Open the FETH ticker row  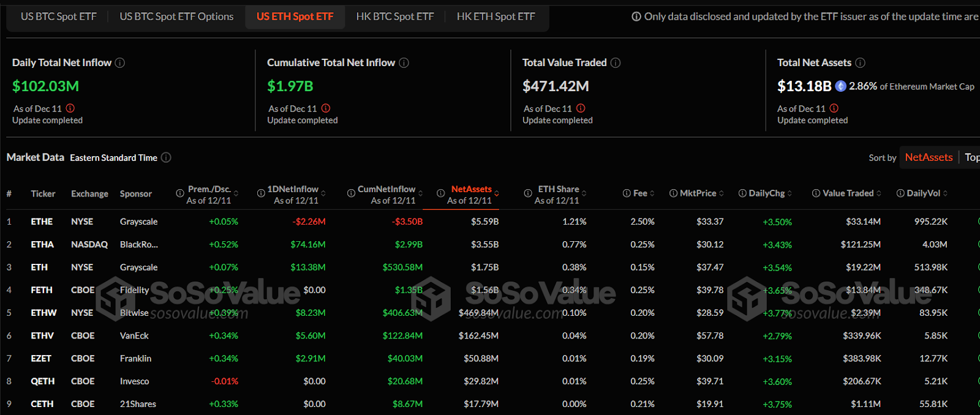[42, 290]
